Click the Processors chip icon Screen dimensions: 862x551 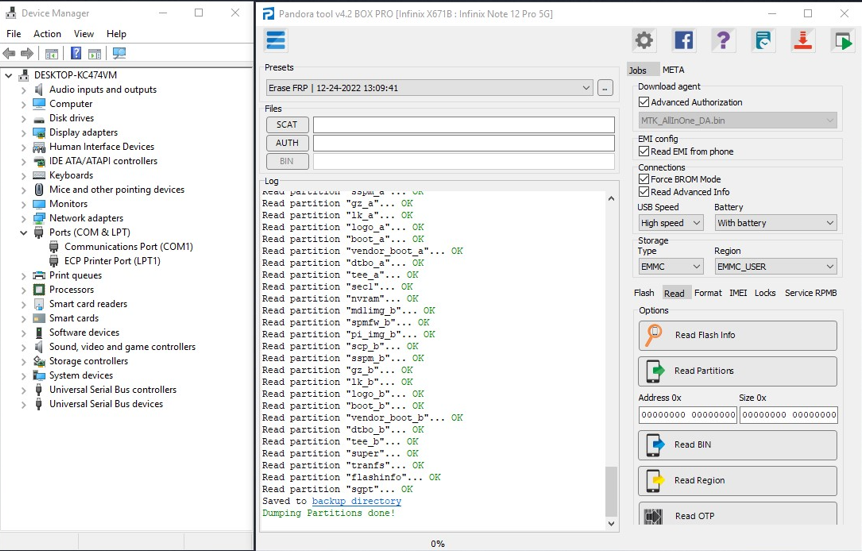pos(38,289)
